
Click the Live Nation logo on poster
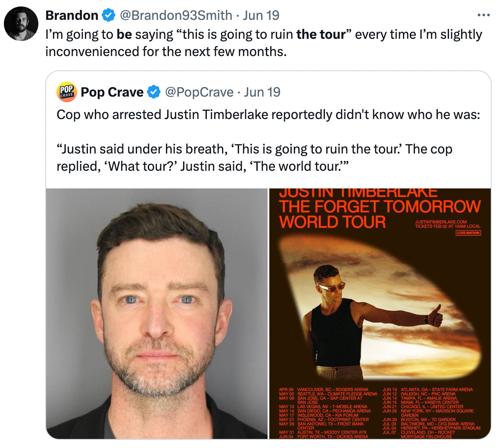coord(468,233)
